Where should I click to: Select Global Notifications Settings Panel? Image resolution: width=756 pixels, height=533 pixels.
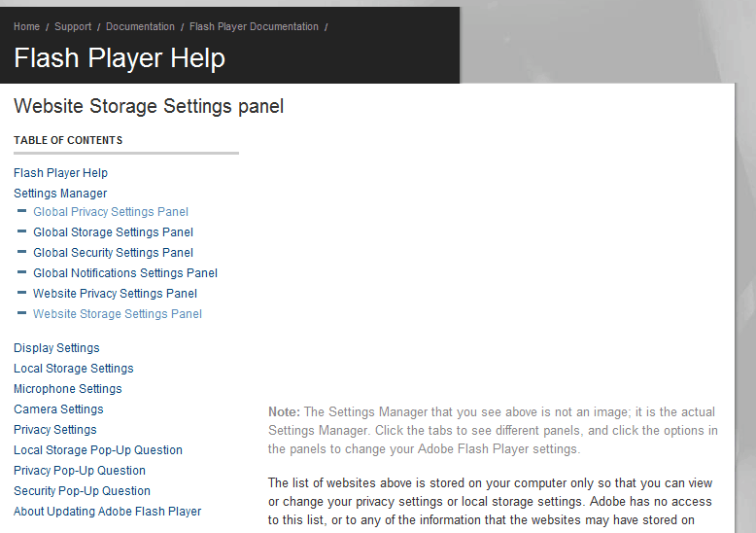click(x=125, y=273)
